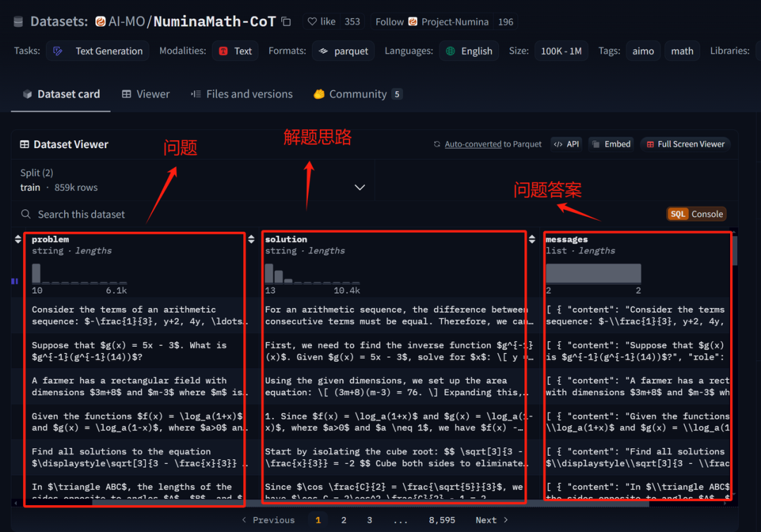Screen dimensions: 761x532
Task: Select solution cell "For an arithmetic sequence"
Action: (398, 316)
